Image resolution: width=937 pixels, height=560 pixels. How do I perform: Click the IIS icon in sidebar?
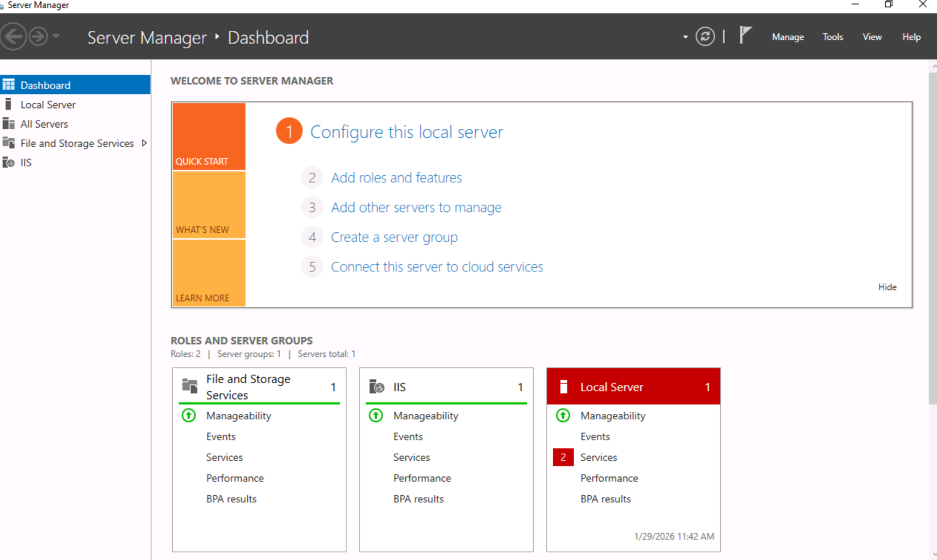pyautogui.click(x=8, y=163)
